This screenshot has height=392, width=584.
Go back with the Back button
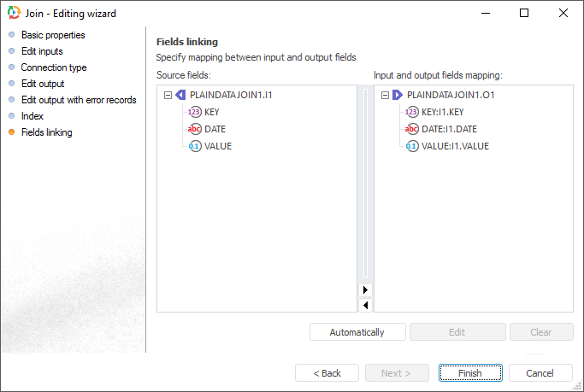[x=327, y=373]
